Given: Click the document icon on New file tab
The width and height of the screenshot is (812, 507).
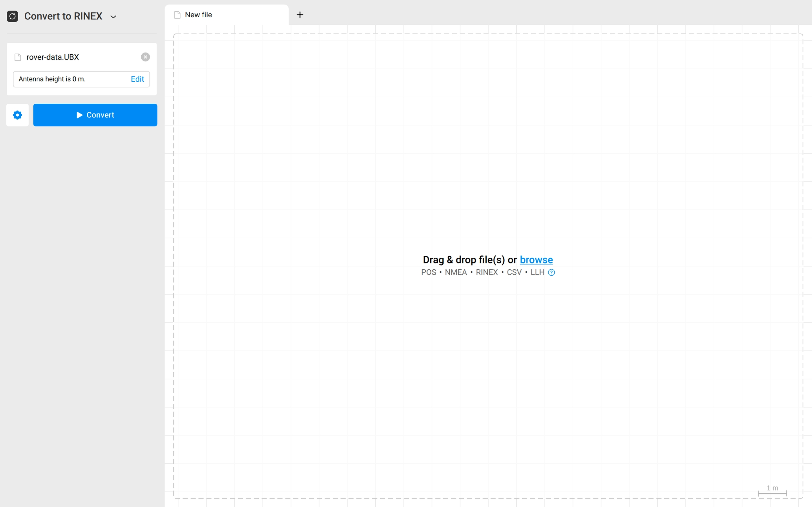Looking at the screenshot, I should pos(177,15).
